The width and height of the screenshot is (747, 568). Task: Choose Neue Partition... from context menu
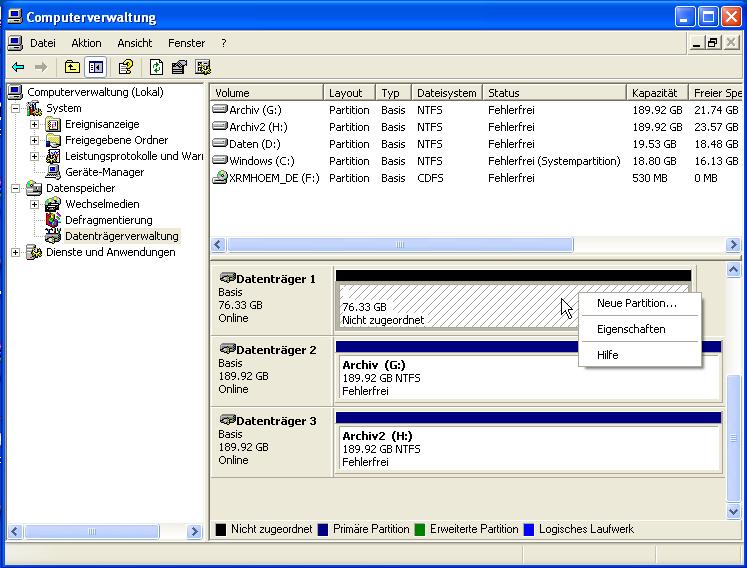click(x=636, y=303)
